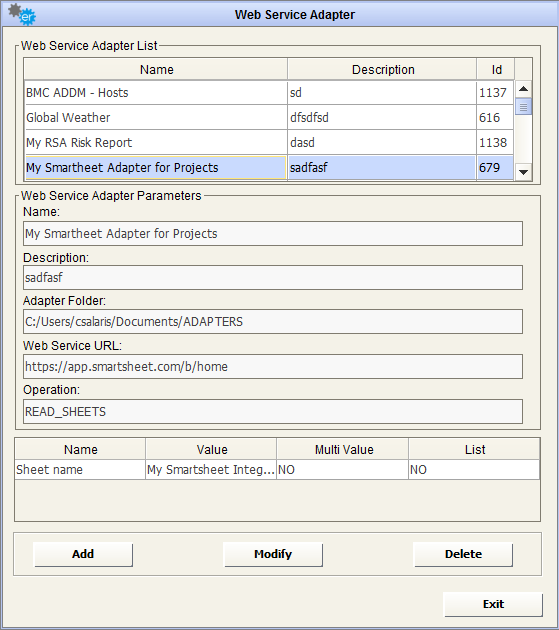Image resolution: width=559 pixels, height=630 pixels.
Task: Click the adapter list scrollbar thumb
Action: 523,106
